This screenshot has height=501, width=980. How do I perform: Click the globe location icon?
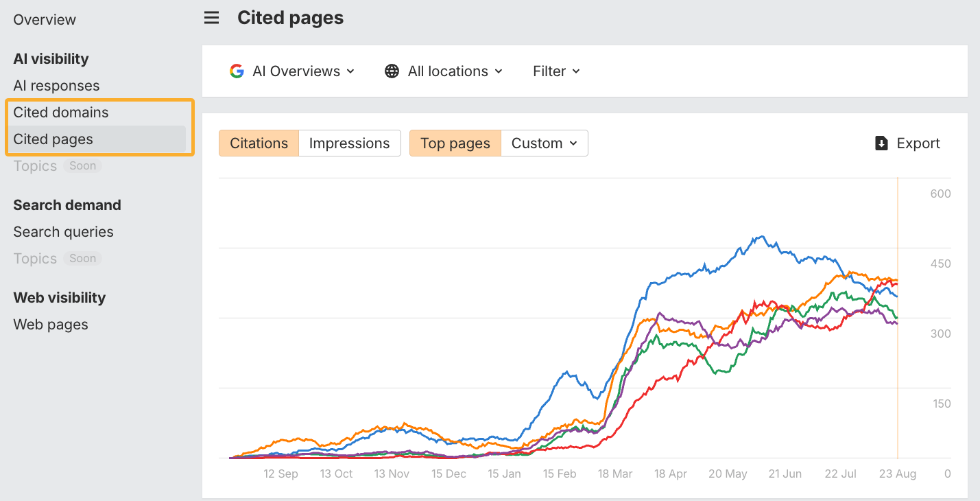click(x=392, y=71)
